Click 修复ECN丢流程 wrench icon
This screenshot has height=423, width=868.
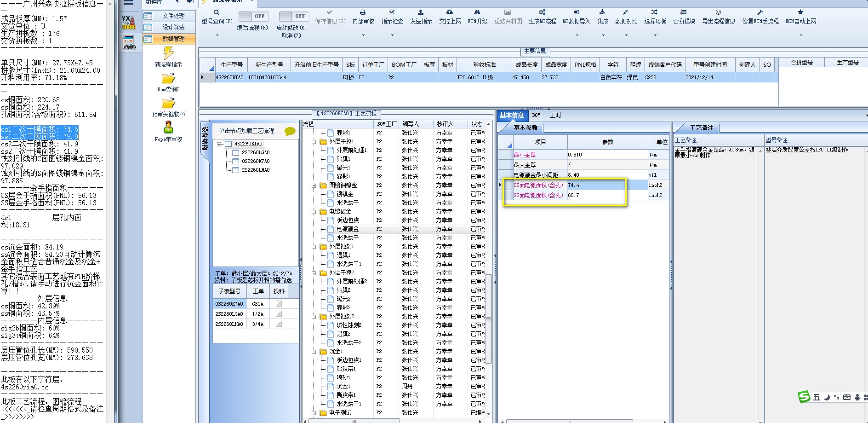click(760, 12)
